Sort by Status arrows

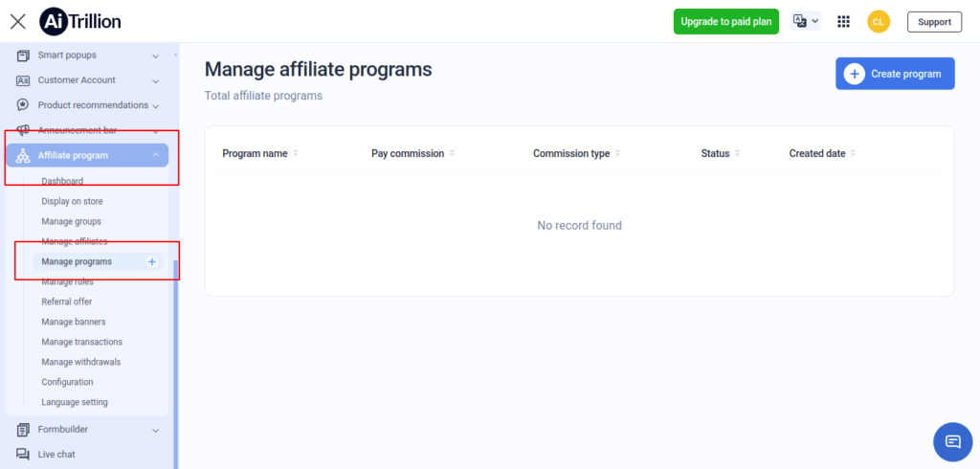pyautogui.click(x=738, y=153)
